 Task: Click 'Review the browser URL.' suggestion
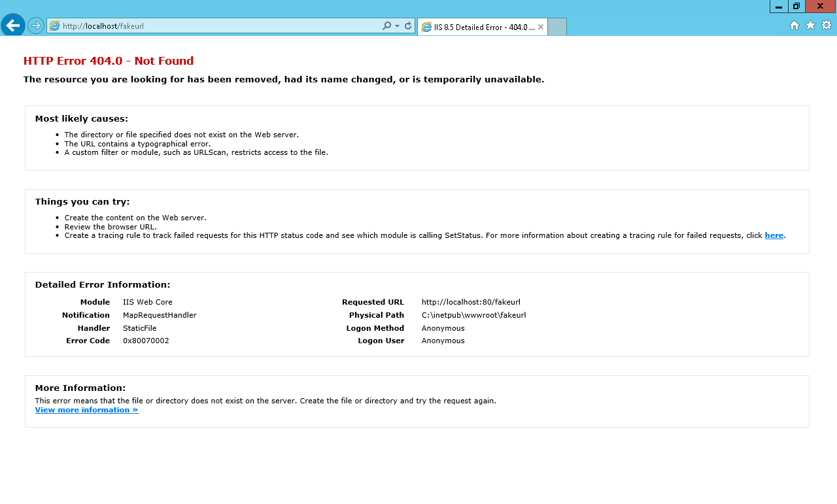pyautogui.click(x=111, y=227)
